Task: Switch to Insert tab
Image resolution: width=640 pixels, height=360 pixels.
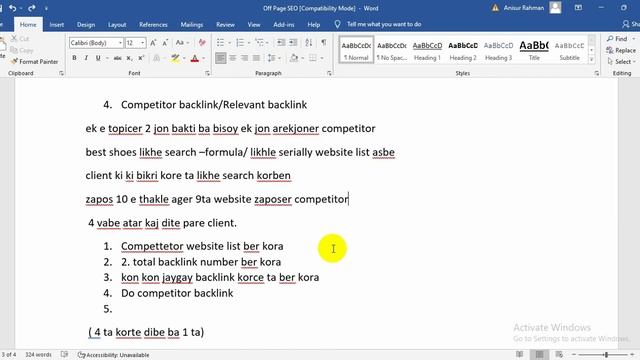Action: click(x=56, y=24)
